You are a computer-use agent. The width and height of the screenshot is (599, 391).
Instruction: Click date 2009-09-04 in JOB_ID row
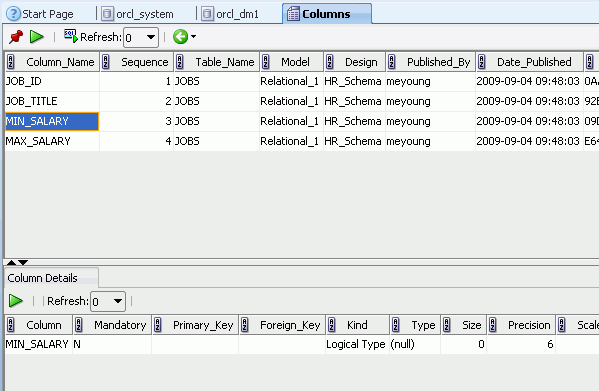click(528, 81)
